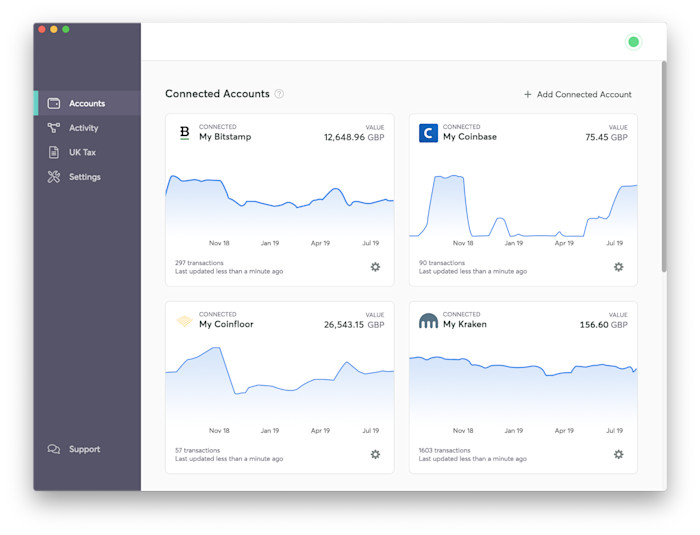
Task: Click the 1603 transactions text
Action: point(444,450)
